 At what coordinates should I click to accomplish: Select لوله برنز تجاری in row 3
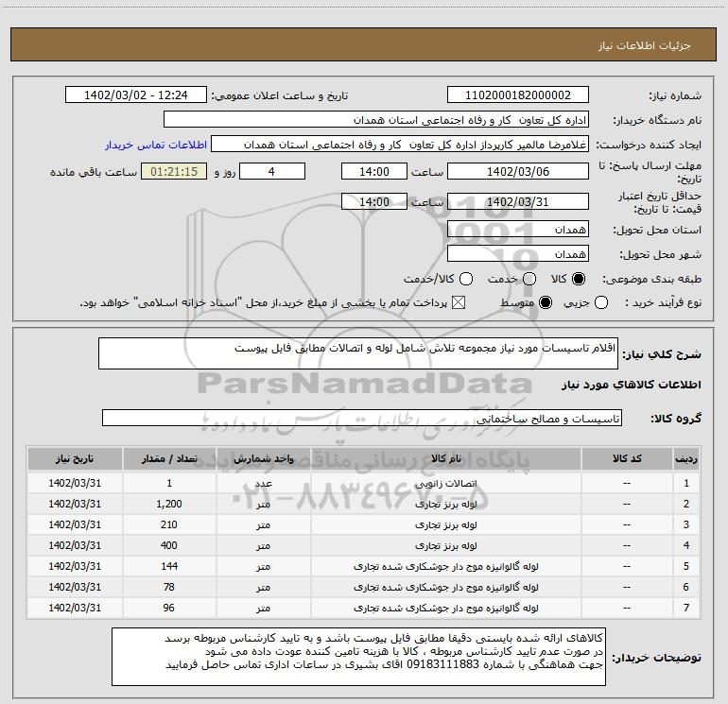pos(445,524)
